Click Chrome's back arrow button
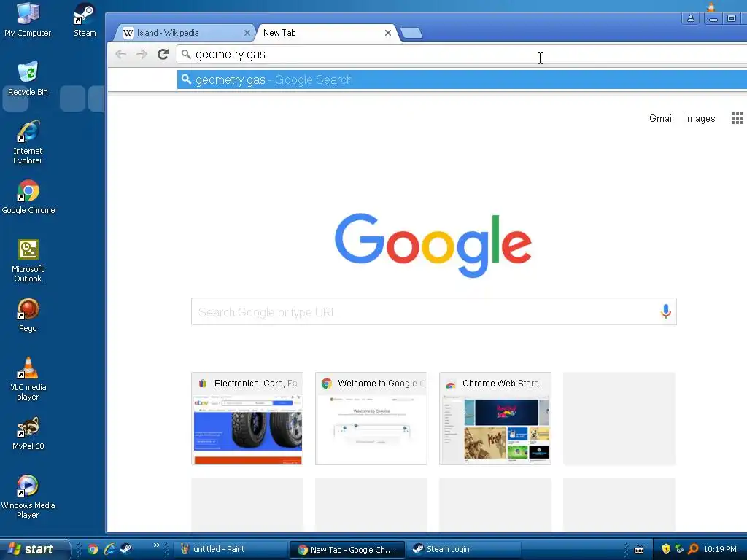The width and height of the screenshot is (747, 560). pos(121,54)
